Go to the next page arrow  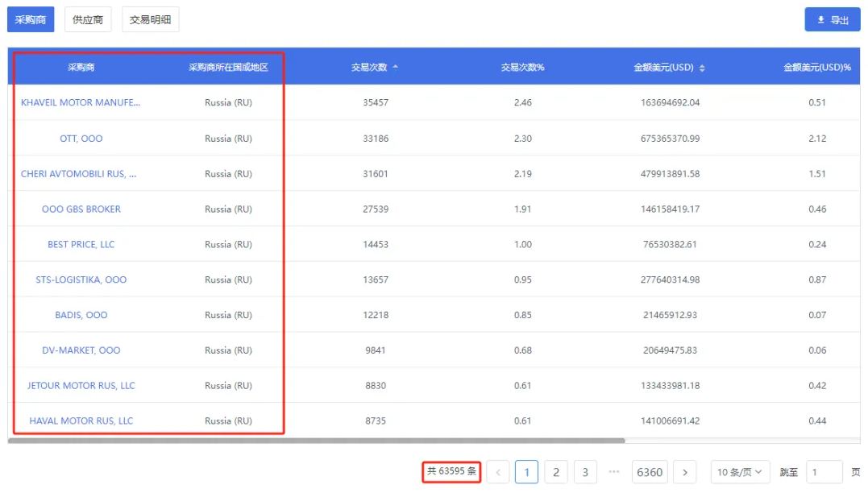[x=685, y=472]
